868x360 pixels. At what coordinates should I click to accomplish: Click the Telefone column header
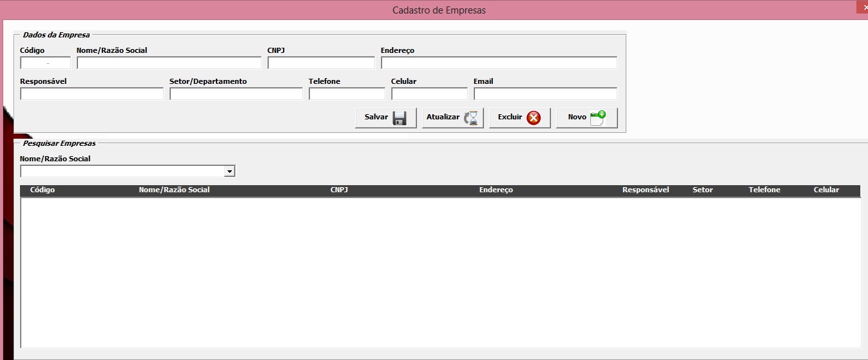click(764, 190)
